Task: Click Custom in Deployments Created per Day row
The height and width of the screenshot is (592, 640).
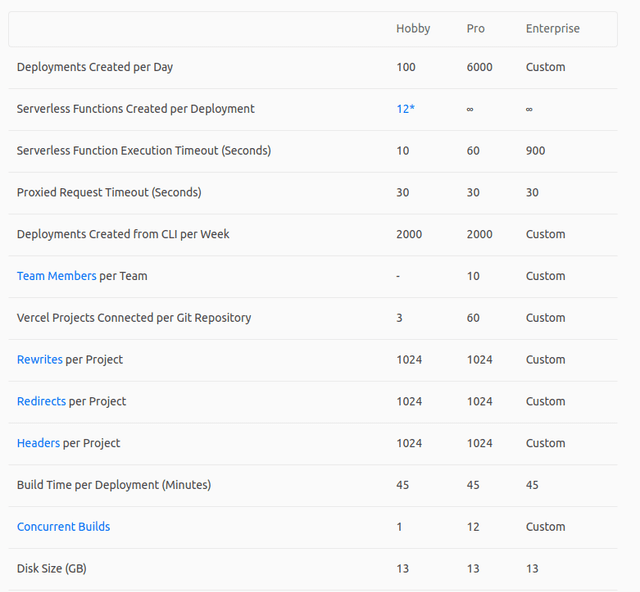Action: click(545, 67)
